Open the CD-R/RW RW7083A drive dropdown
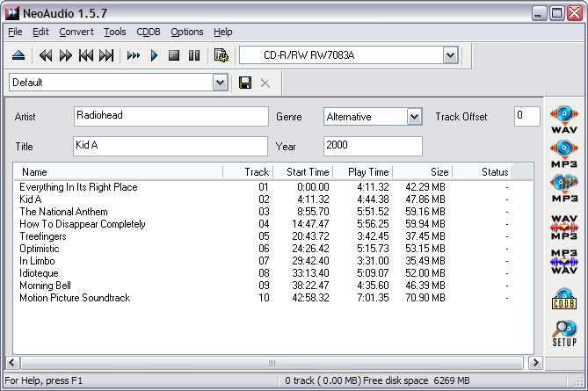Viewport: 588px width, 391px height. pyautogui.click(x=450, y=55)
